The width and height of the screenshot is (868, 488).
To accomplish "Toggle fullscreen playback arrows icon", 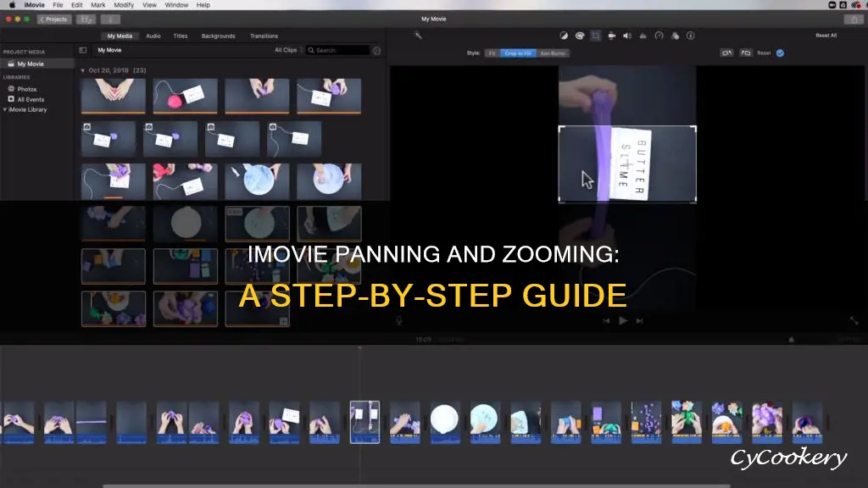I will pyautogui.click(x=854, y=320).
